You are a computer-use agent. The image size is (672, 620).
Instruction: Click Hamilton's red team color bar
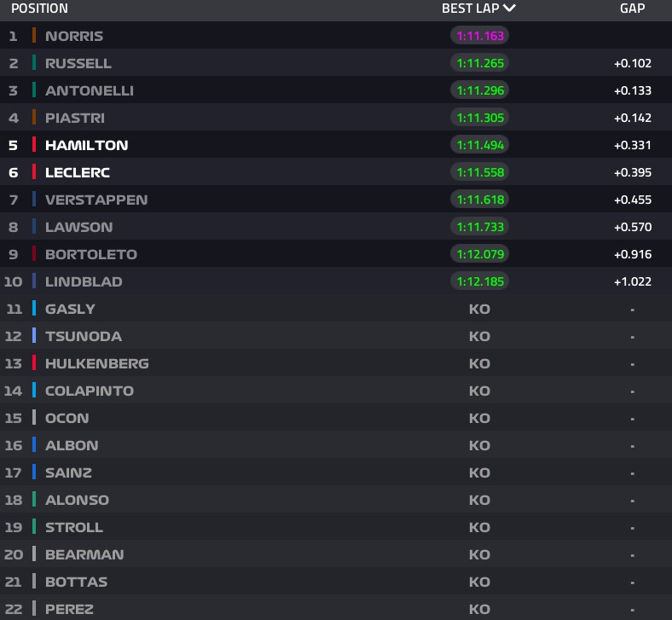[34, 144]
